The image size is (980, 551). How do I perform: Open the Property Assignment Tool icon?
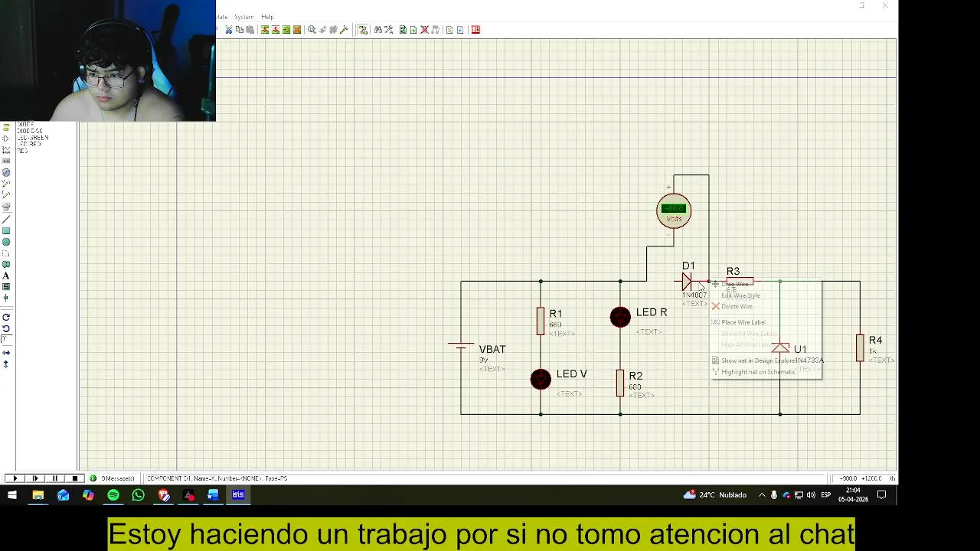(x=388, y=30)
